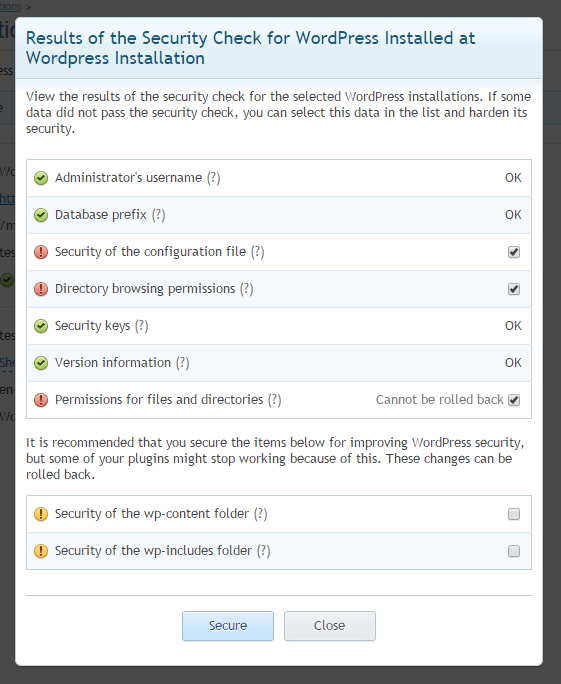
Task: Enable Security of the wp-includes folder checkbox
Action: pos(514,551)
